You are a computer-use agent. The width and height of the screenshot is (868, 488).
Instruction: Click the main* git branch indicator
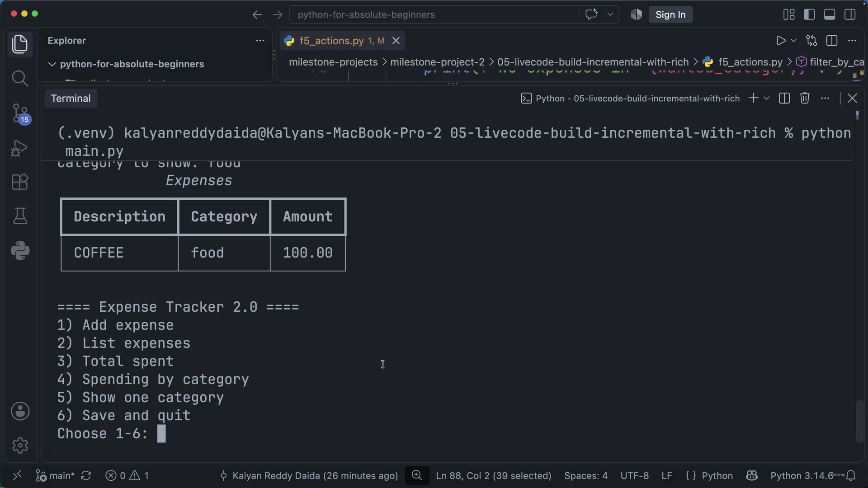pyautogui.click(x=55, y=476)
